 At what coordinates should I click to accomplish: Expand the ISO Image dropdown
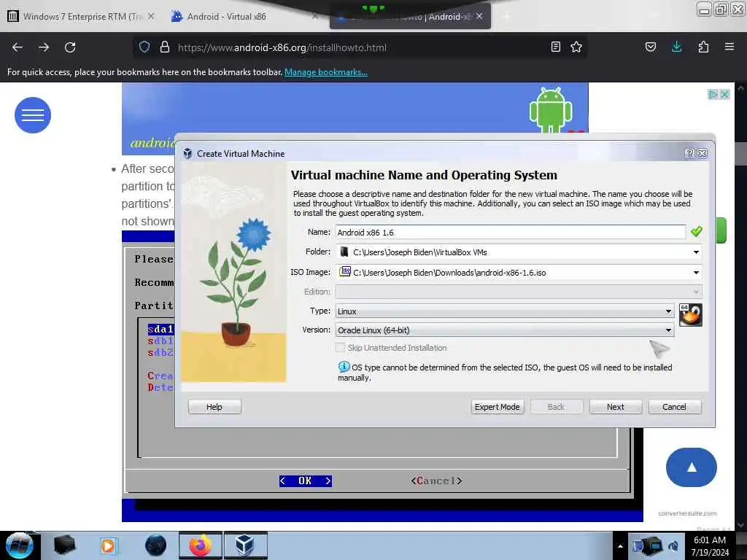[696, 273]
